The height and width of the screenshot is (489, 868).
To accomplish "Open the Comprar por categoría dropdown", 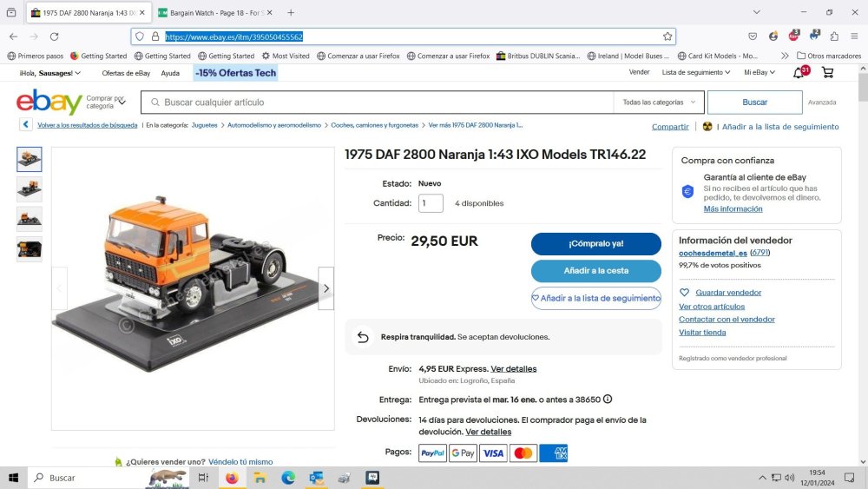I will [106, 102].
